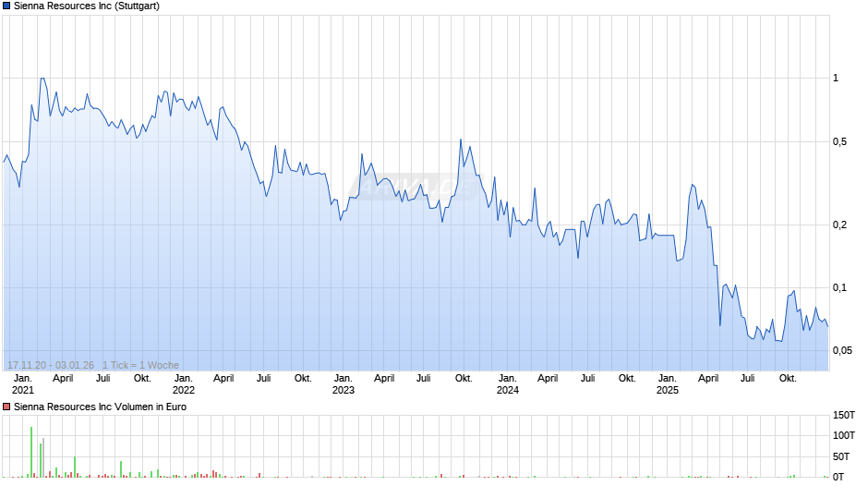Click price axis value '0,2'
Viewport: 868px width, 486px height.
pos(839,225)
